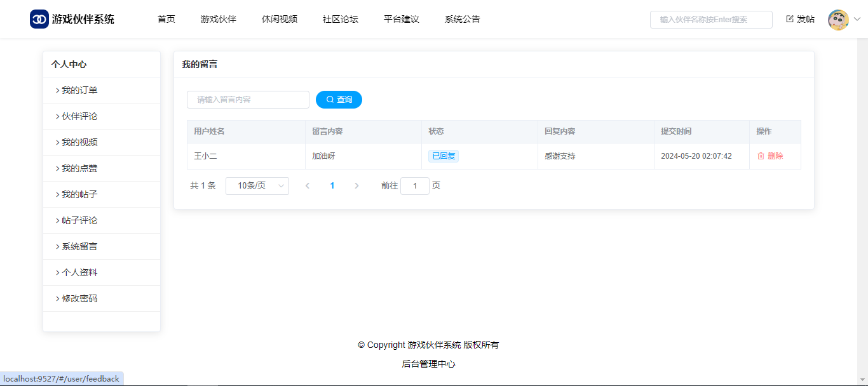The image size is (868, 386).
Task: Select page number 1 in pagination
Action: pyautogui.click(x=332, y=186)
